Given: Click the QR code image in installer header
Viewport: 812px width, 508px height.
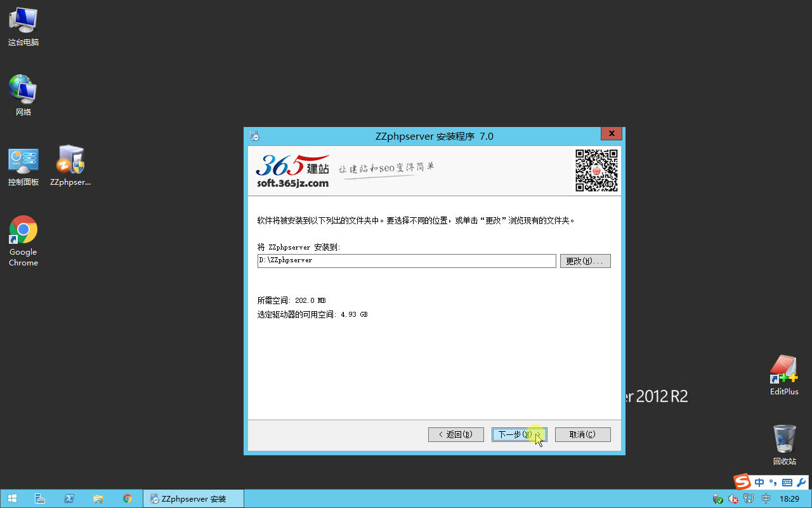Looking at the screenshot, I should (596, 170).
